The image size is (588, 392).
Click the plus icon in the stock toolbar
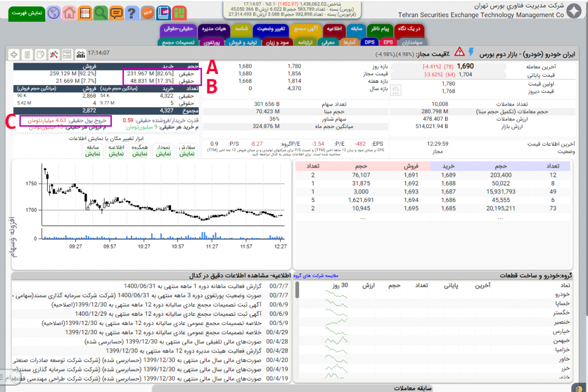(14, 54)
